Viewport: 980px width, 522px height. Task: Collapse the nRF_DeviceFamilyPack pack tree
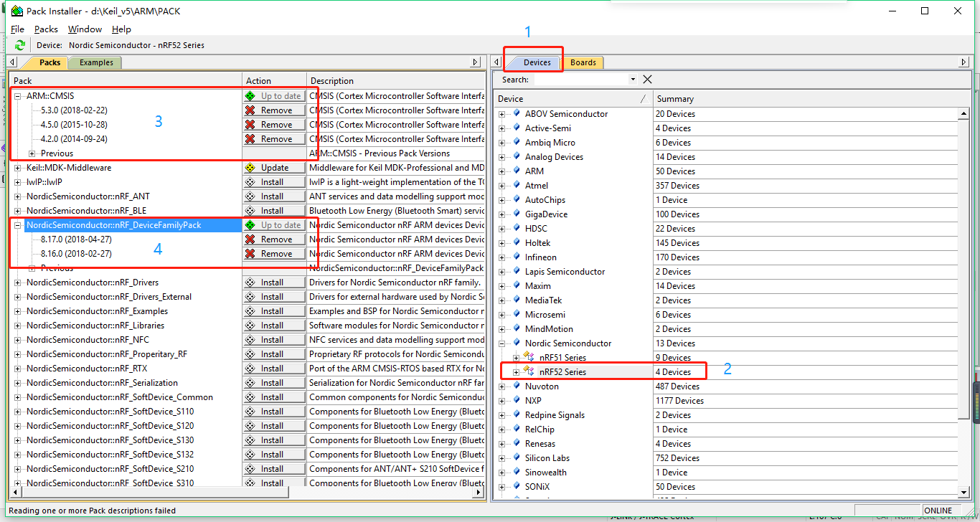[x=18, y=225]
